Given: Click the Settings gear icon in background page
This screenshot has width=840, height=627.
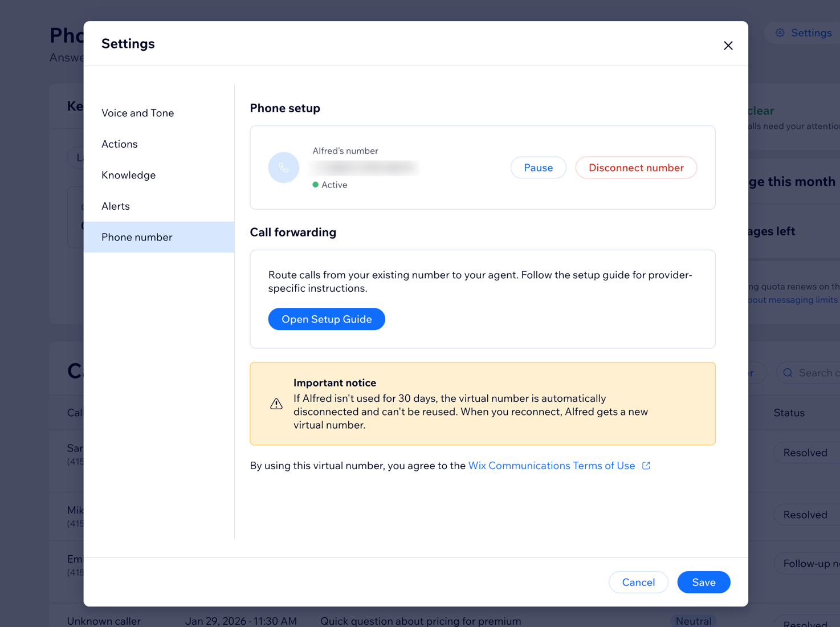Looking at the screenshot, I should pos(780,33).
